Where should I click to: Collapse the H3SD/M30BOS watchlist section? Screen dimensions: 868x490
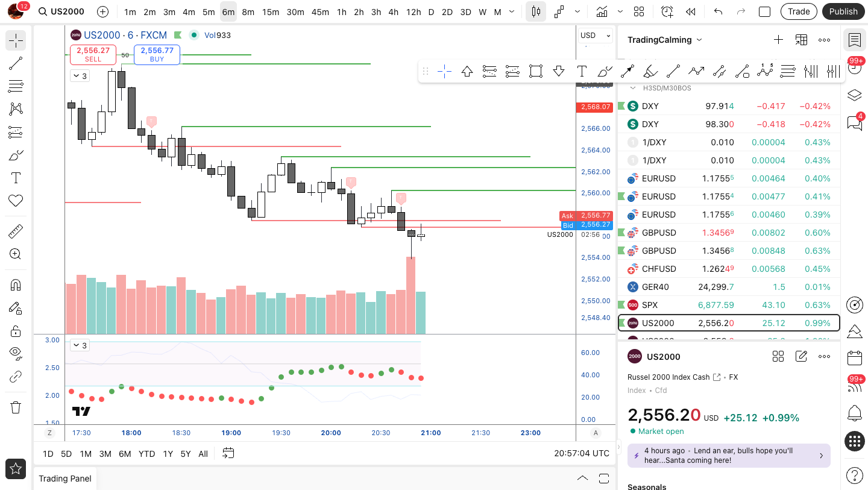pyautogui.click(x=633, y=88)
